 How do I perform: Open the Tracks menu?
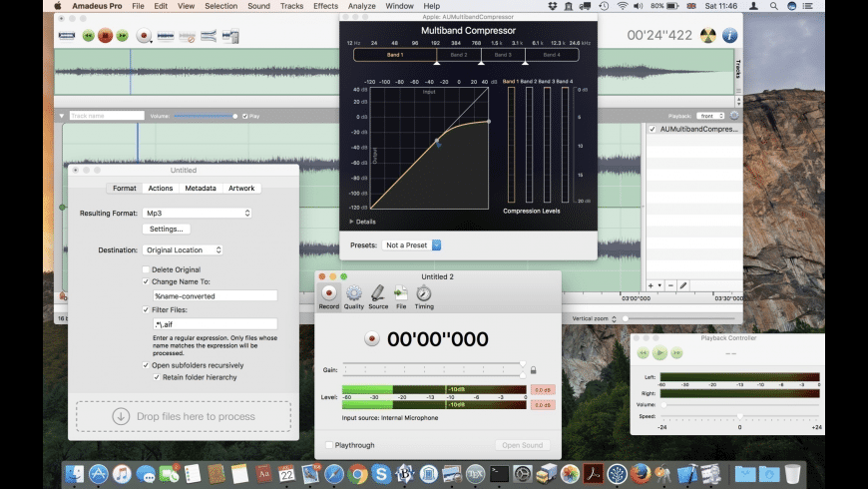[x=291, y=6]
